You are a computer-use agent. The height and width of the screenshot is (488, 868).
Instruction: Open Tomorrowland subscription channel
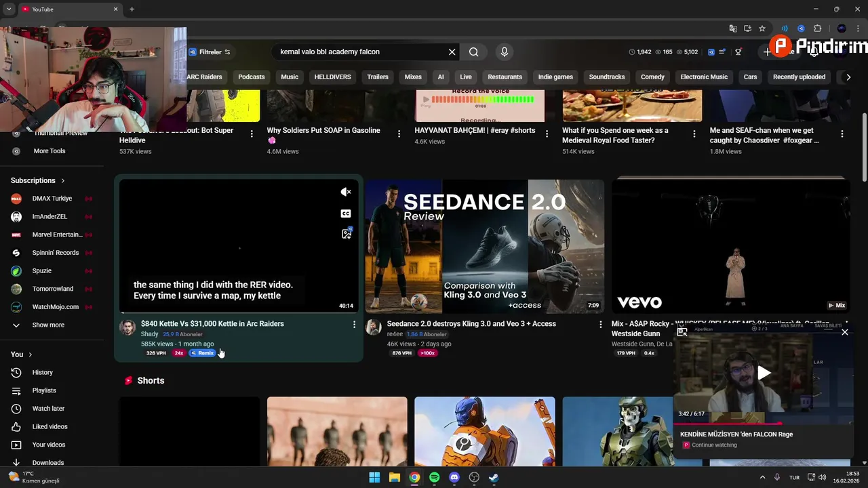[52, 289]
